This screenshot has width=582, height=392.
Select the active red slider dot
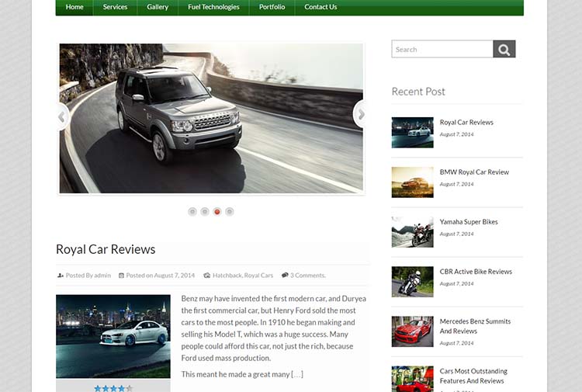pyautogui.click(x=217, y=212)
